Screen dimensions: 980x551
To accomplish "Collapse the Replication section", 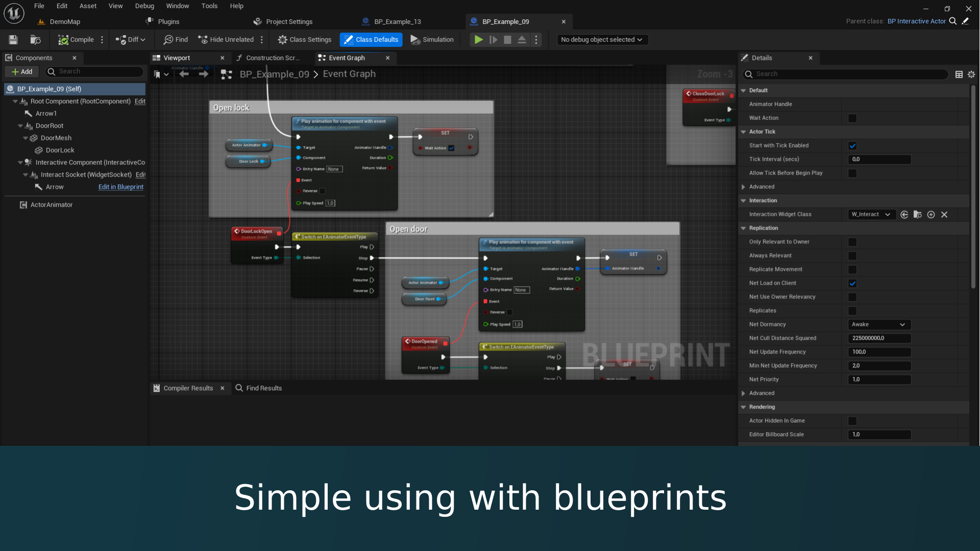I will pos(744,228).
